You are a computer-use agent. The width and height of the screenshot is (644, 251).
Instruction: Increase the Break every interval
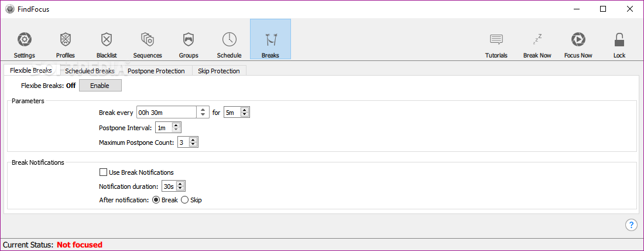[203, 110]
